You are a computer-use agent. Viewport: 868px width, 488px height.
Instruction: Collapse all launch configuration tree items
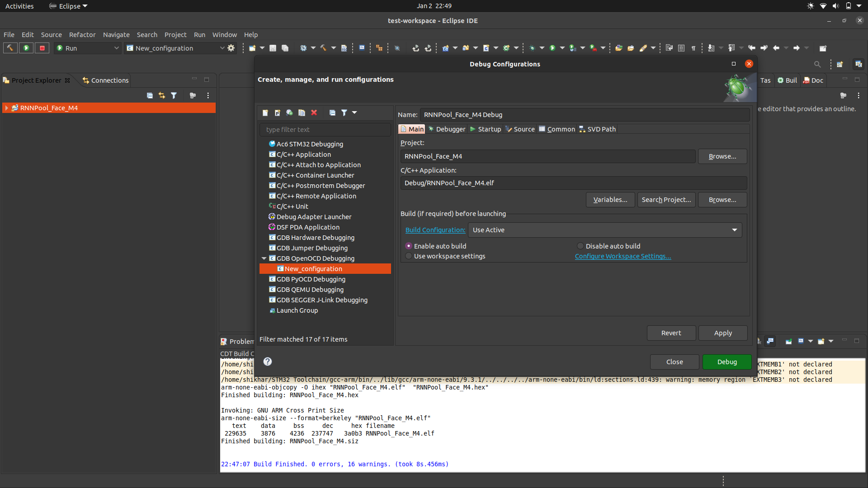[x=332, y=113]
